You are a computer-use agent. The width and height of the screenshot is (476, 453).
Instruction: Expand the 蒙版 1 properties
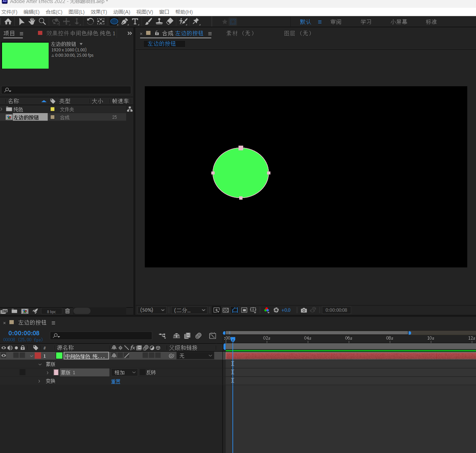tap(48, 372)
